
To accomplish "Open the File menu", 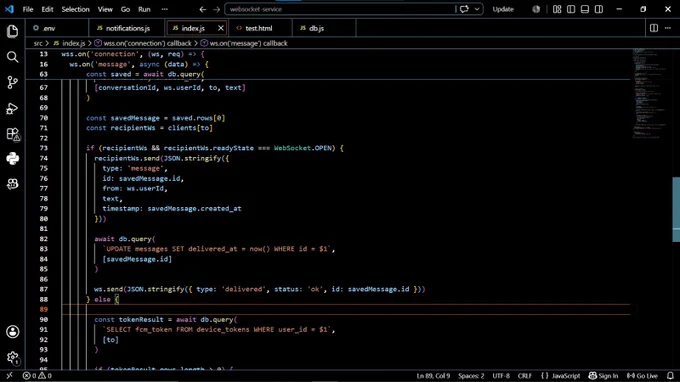I will pyautogui.click(x=28, y=9).
